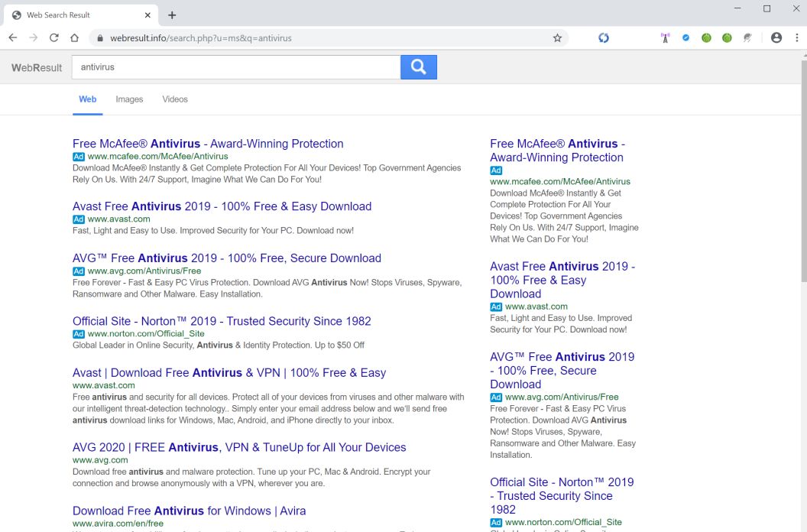Screen dimensions: 807x532
Task: Click Download Free Antivirus for Windows Avira
Action: click(189, 511)
